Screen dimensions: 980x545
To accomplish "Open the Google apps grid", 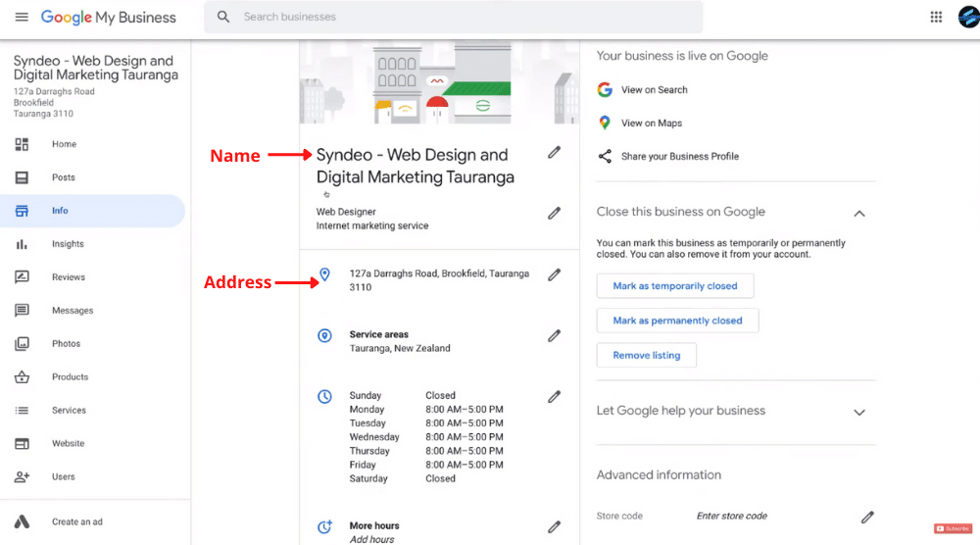I will click(x=936, y=17).
